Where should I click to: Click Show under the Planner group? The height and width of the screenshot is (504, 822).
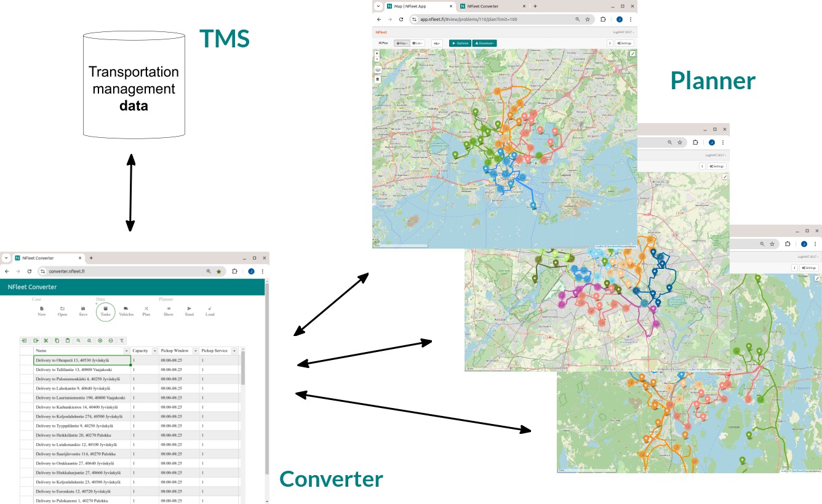[169, 311]
